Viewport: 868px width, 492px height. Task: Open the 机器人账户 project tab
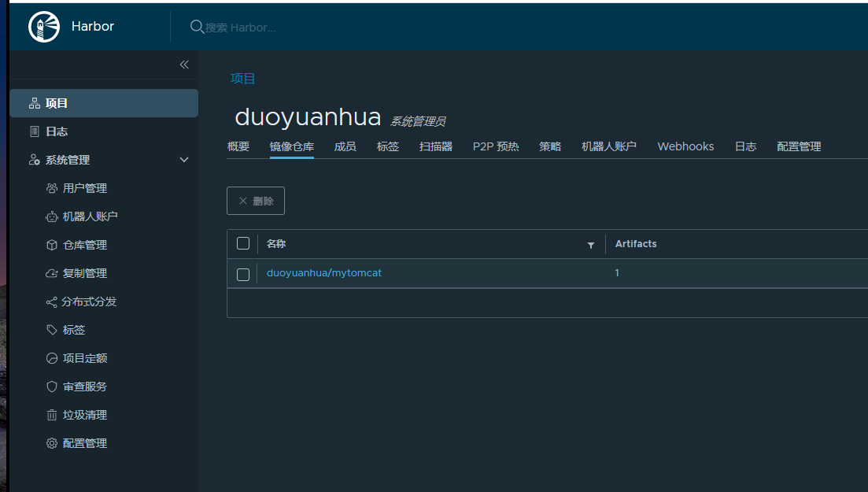(609, 146)
